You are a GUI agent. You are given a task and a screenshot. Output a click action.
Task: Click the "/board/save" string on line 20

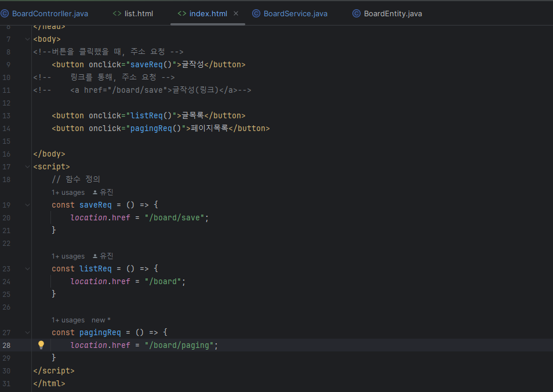(x=174, y=217)
